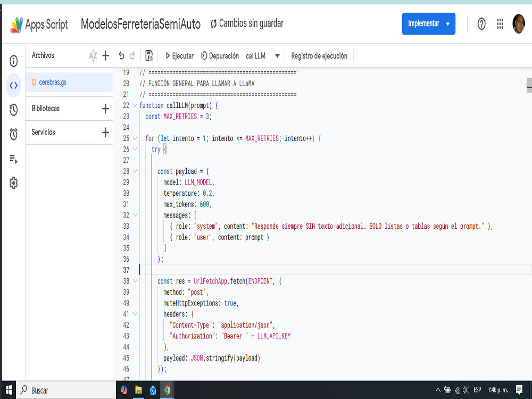This screenshot has width=532, height=399.
Task: Open the Google apps grid icon
Action: (500, 24)
